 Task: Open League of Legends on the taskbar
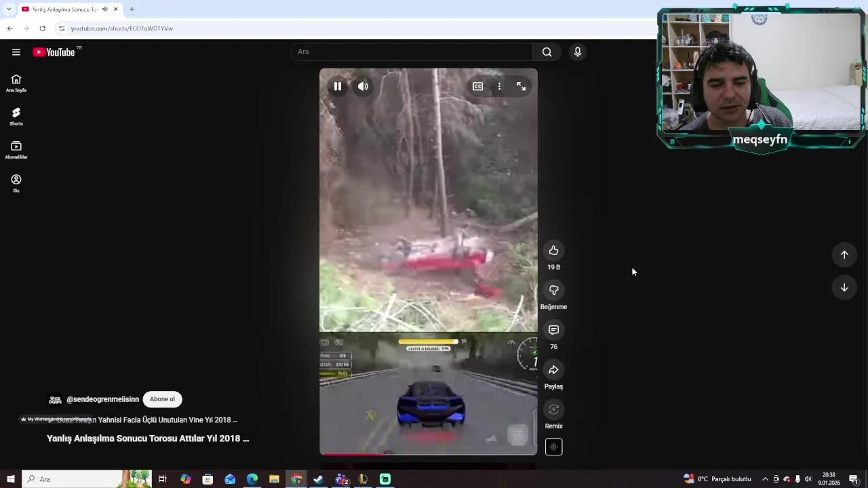[x=363, y=479]
